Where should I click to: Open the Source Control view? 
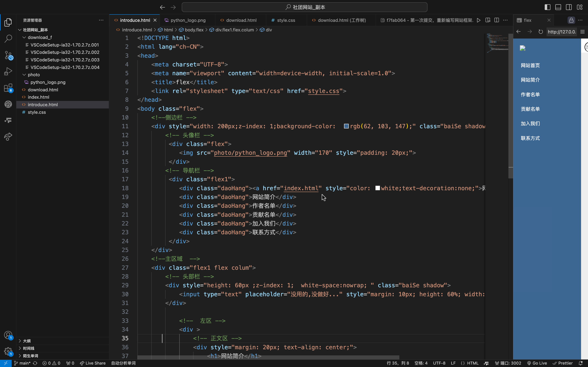click(x=8, y=55)
